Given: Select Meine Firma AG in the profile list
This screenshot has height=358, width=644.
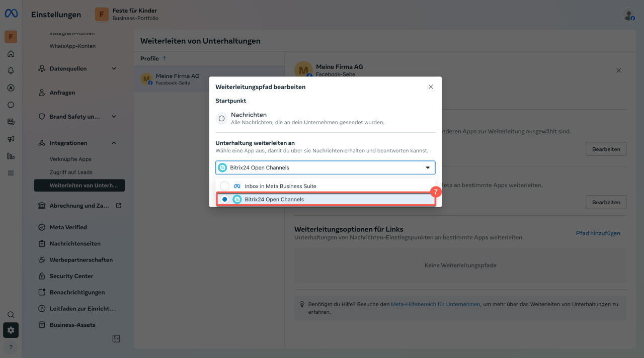Looking at the screenshot, I should [x=209, y=79].
